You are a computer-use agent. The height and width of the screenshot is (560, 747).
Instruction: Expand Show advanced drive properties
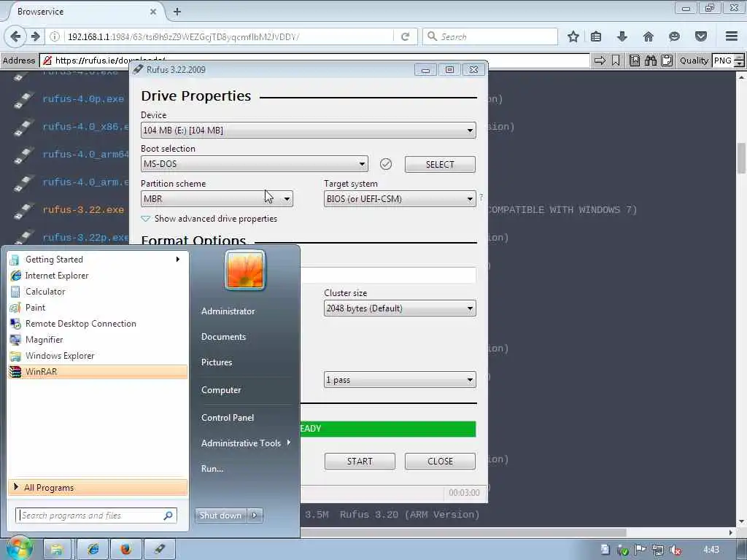[x=209, y=219]
